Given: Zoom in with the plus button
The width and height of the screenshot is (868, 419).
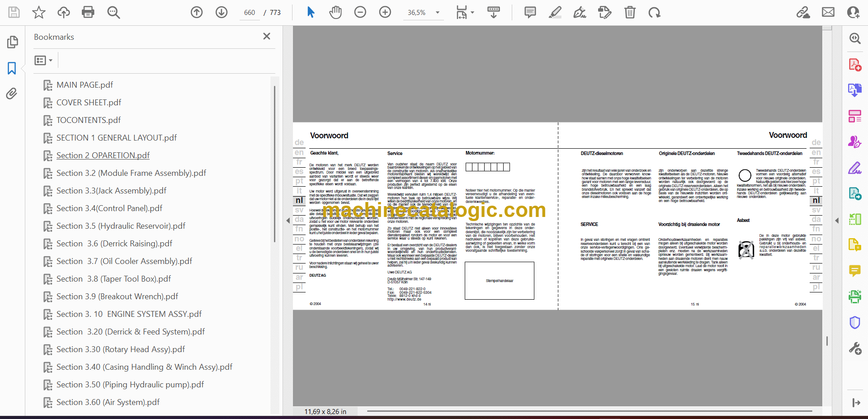Looking at the screenshot, I should point(385,12).
